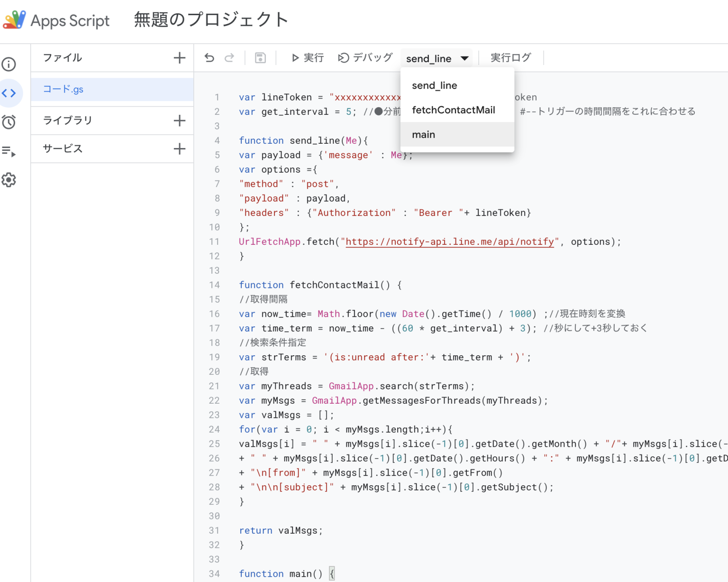Add a new file with the plus icon
The width and height of the screenshot is (728, 582).
(x=179, y=57)
